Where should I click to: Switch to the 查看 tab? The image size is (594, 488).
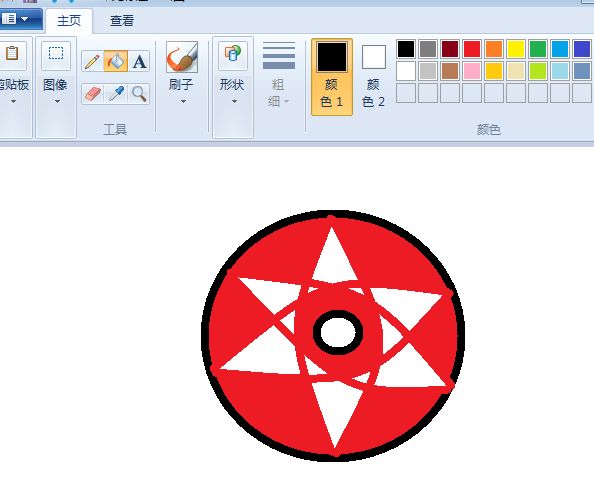pos(122,21)
